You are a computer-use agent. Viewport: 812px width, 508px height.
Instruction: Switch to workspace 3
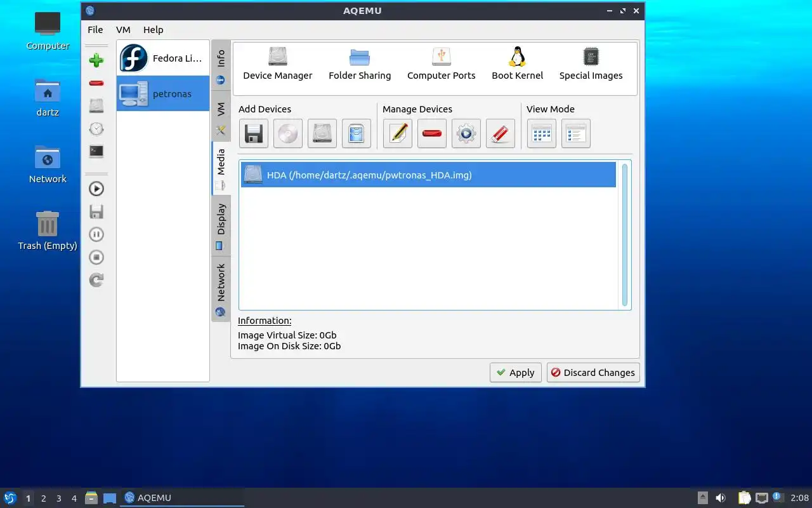click(59, 498)
